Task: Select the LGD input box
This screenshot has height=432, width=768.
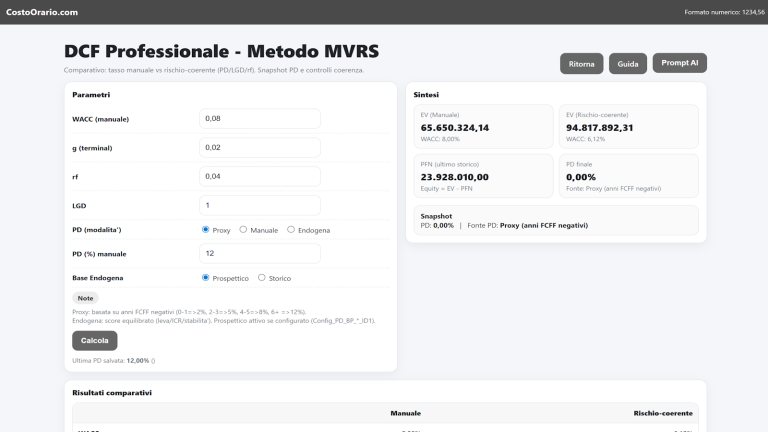Action: pyautogui.click(x=260, y=205)
